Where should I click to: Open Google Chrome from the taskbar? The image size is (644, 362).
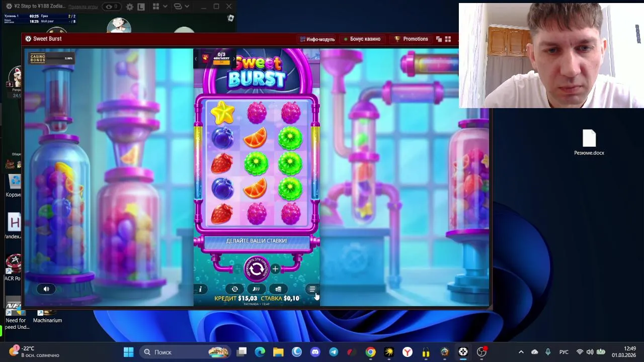[370, 352]
